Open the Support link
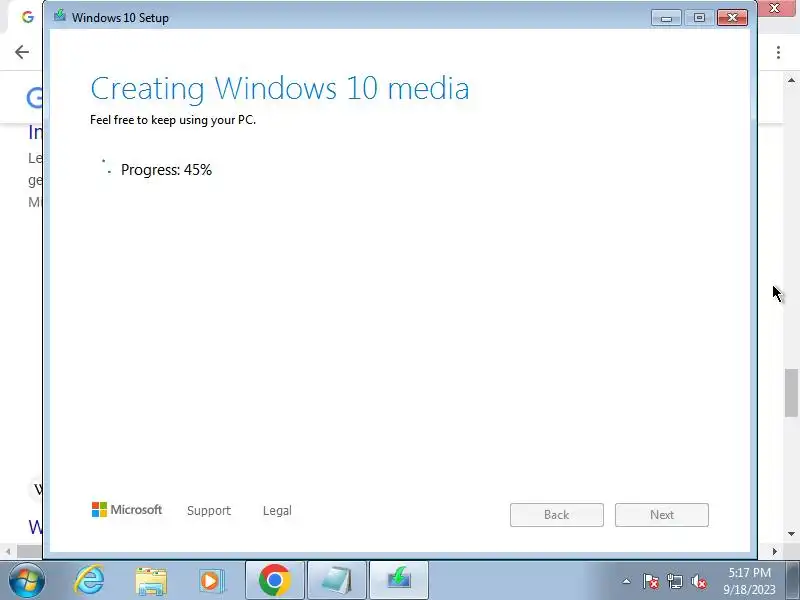Viewport: 800px width, 600px height. pos(209,510)
